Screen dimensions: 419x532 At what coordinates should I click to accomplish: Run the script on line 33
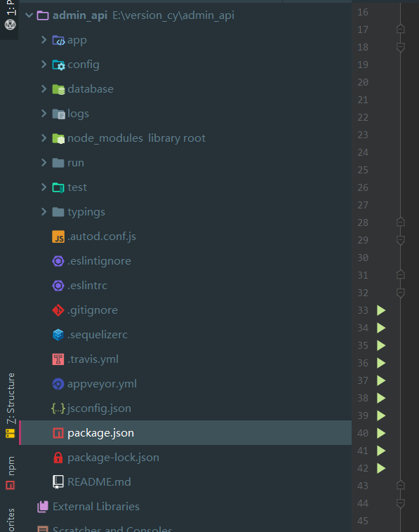pyautogui.click(x=381, y=310)
